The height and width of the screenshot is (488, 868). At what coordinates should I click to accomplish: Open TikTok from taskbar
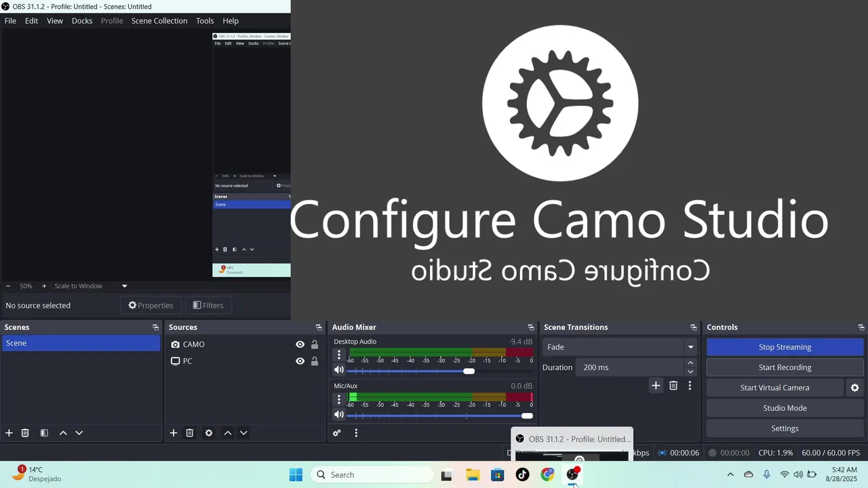tap(522, 474)
